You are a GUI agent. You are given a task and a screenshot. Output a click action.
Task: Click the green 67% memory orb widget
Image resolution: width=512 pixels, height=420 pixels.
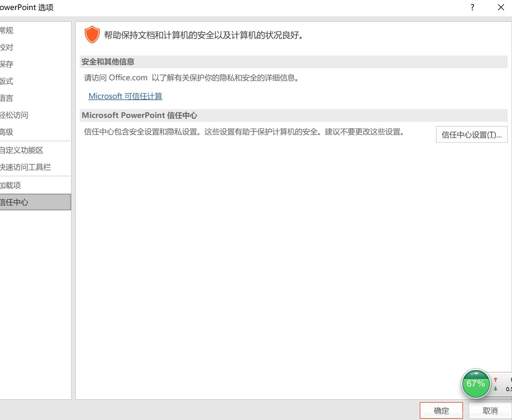point(476,384)
